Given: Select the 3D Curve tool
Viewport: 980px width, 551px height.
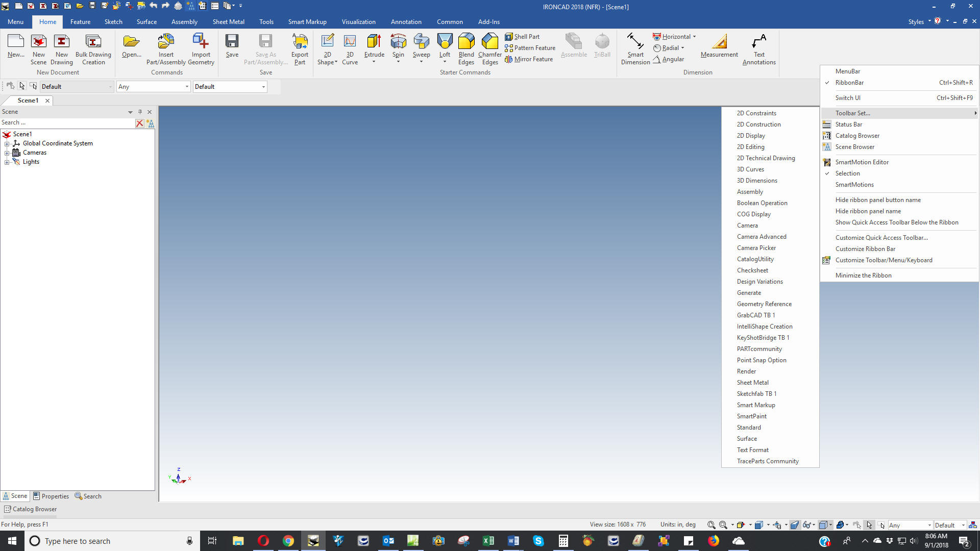Looking at the screenshot, I should tap(350, 49).
